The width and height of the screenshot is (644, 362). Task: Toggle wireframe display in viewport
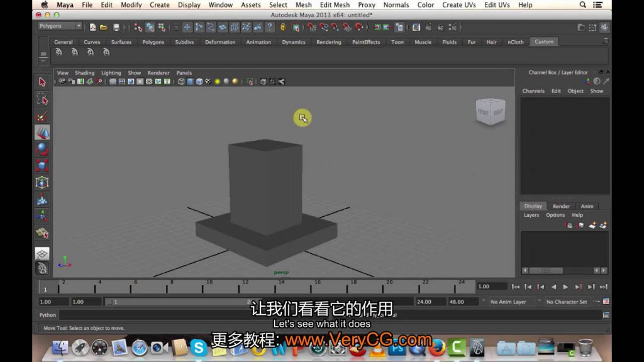point(181,82)
